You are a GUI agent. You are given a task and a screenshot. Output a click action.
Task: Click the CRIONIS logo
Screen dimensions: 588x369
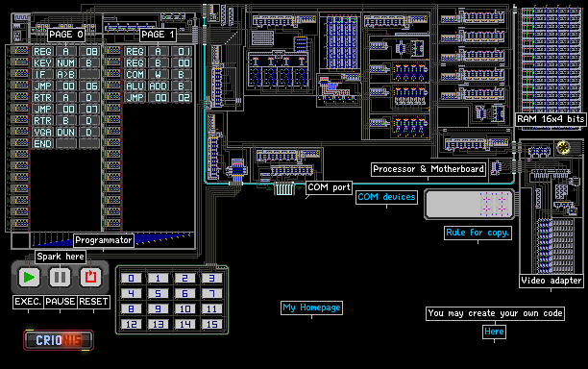(59, 340)
